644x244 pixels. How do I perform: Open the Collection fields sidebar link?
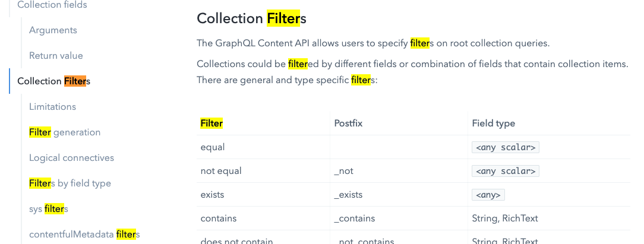[x=52, y=5]
